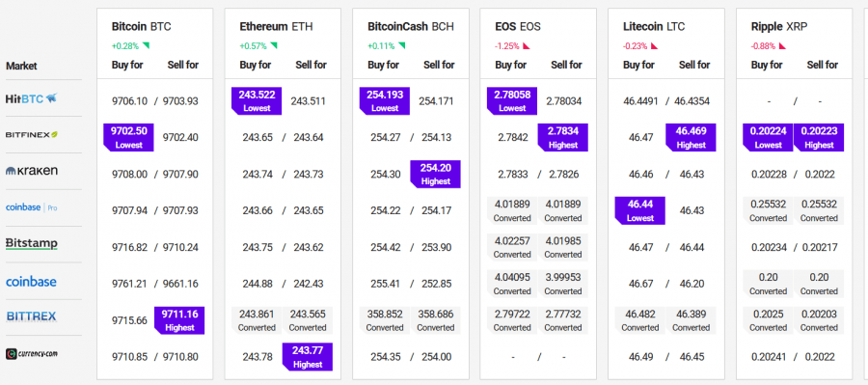Click Bittrex highest Bitcoin sell 9711.16
Image resolution: width=868 pixels, height=385 pixels.
(x=179, y=320)
